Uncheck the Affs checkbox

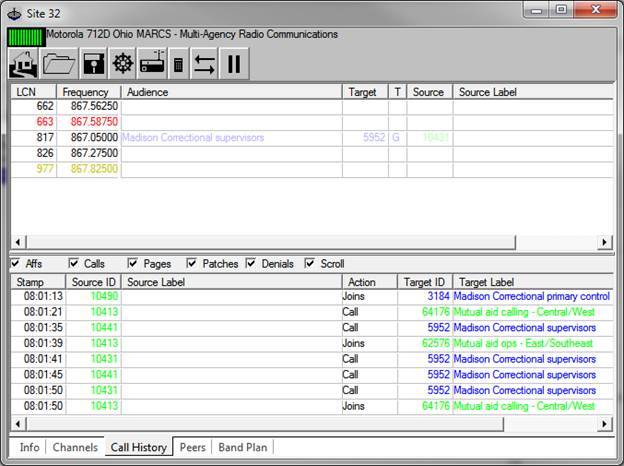coord(15,264)
